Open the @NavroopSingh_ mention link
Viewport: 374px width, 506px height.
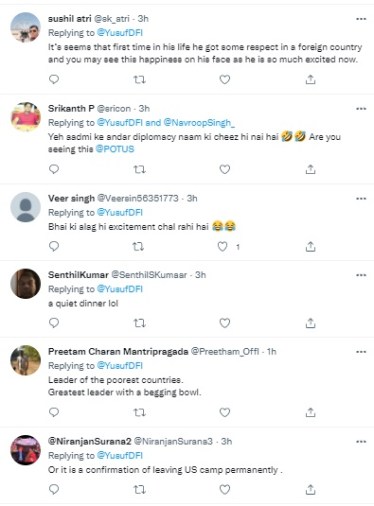click(x=199, y=123)
